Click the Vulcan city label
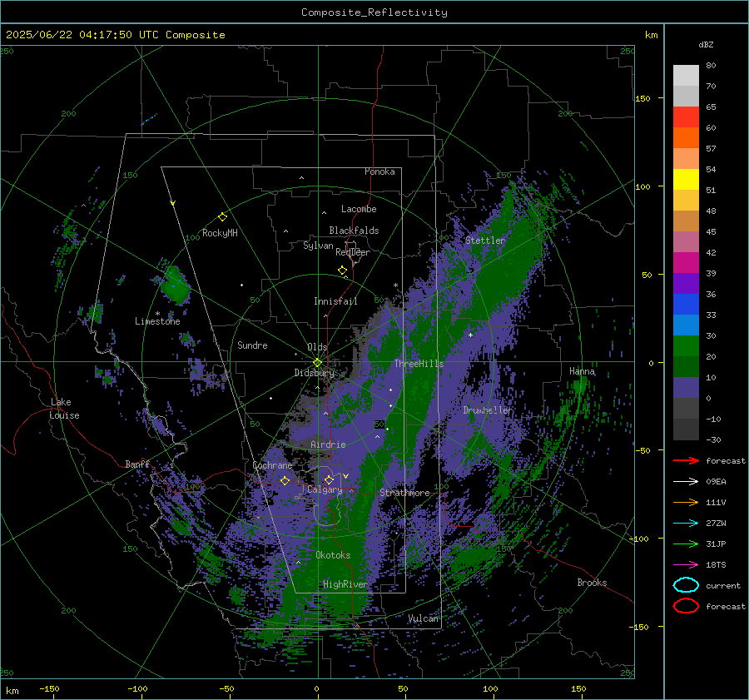Image resolution: width=749 pixels, height=700 pixels. (423, 618)
